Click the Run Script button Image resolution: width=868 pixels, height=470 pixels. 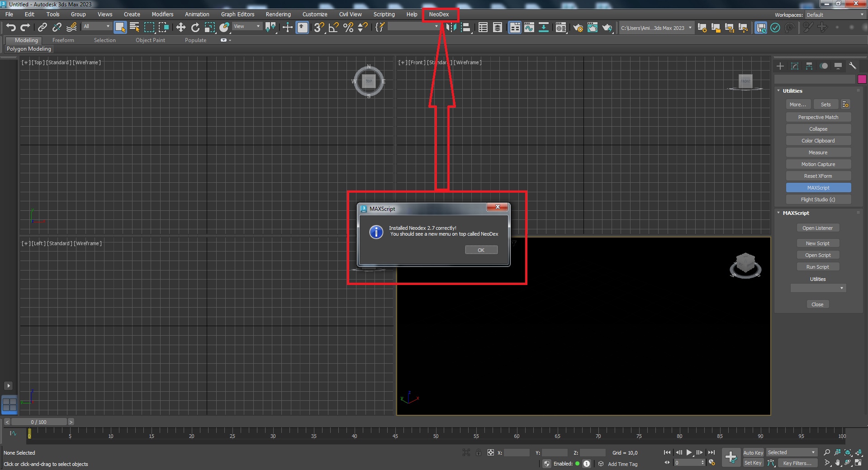(818, 267)
